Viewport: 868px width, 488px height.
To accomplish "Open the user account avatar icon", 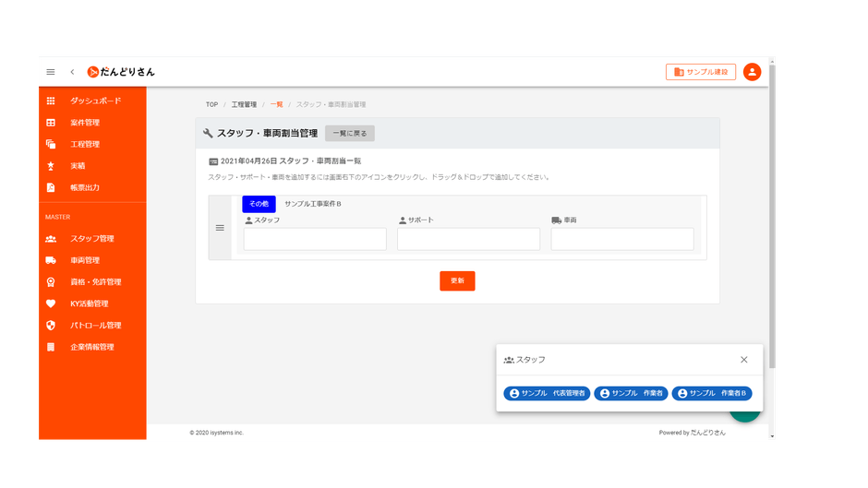I will click(x=752, y=72).
